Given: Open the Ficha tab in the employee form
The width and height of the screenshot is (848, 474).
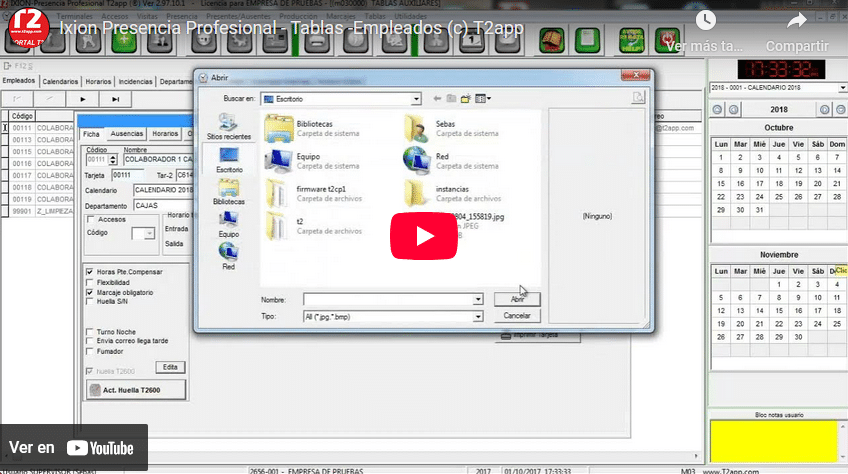Looking at the screenshot, I should click(x=91, y=134).
